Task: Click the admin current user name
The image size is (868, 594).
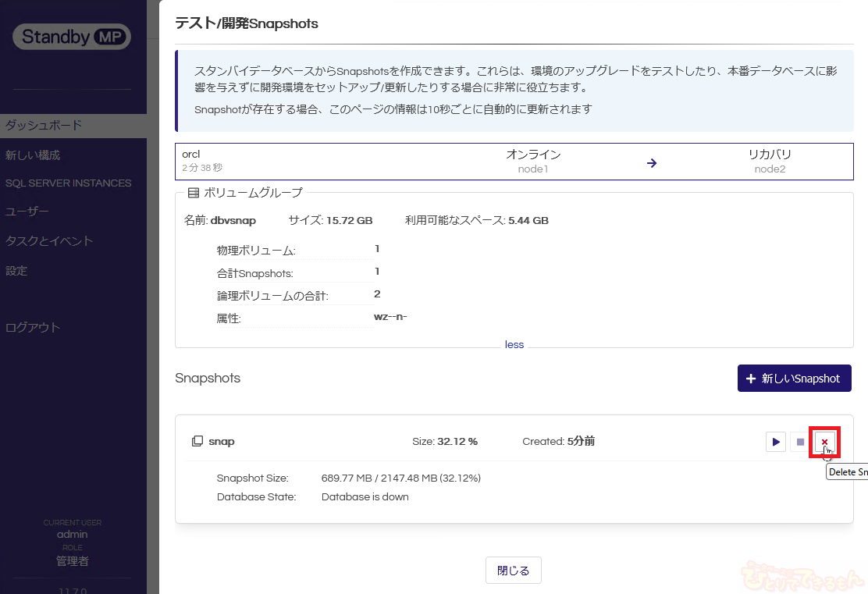Action: 73,535
